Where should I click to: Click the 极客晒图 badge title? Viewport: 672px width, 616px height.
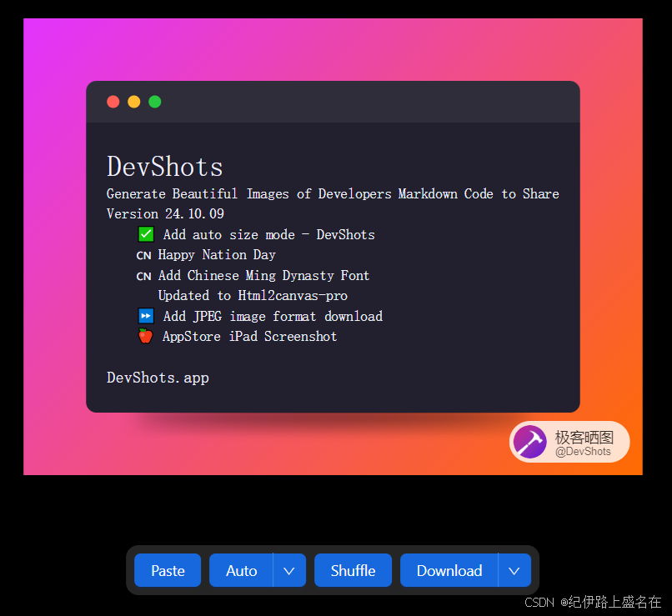pyautogui.click(x=584, y=438)
